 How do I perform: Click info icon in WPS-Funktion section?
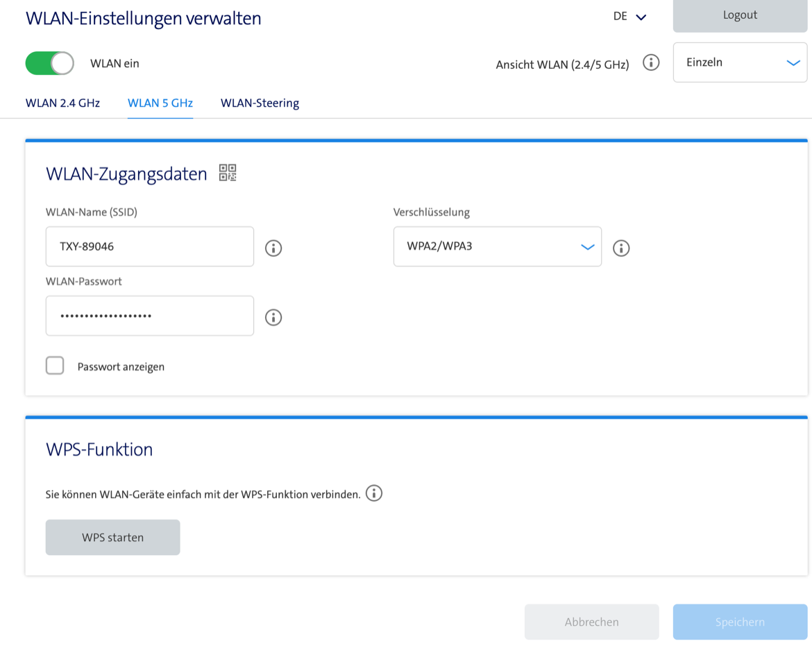point(374,494)
